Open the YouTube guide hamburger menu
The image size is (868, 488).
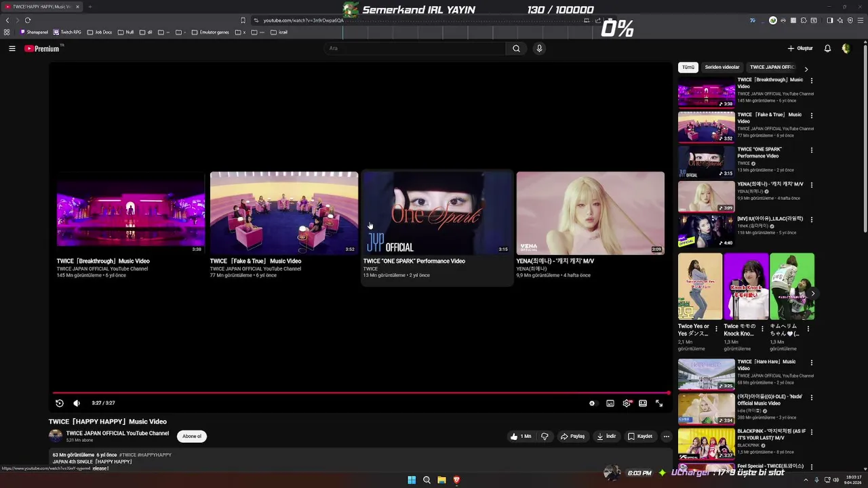click(12, 48)
